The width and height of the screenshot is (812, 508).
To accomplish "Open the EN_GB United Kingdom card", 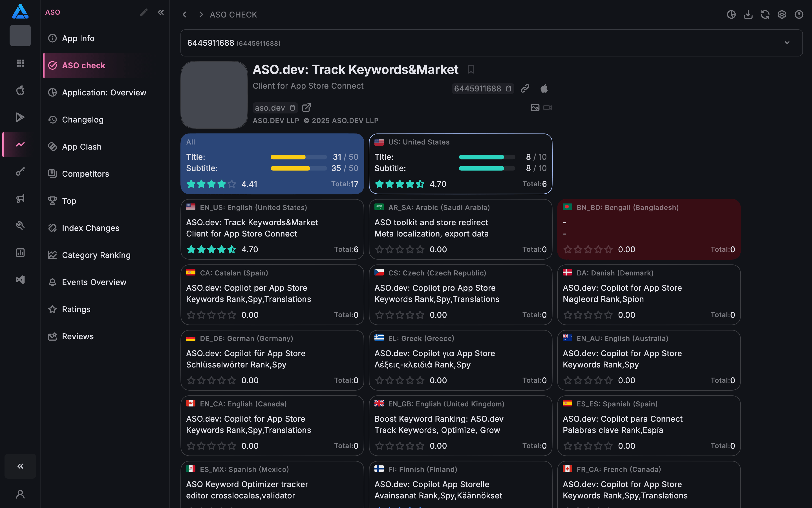I will [460, 426].
